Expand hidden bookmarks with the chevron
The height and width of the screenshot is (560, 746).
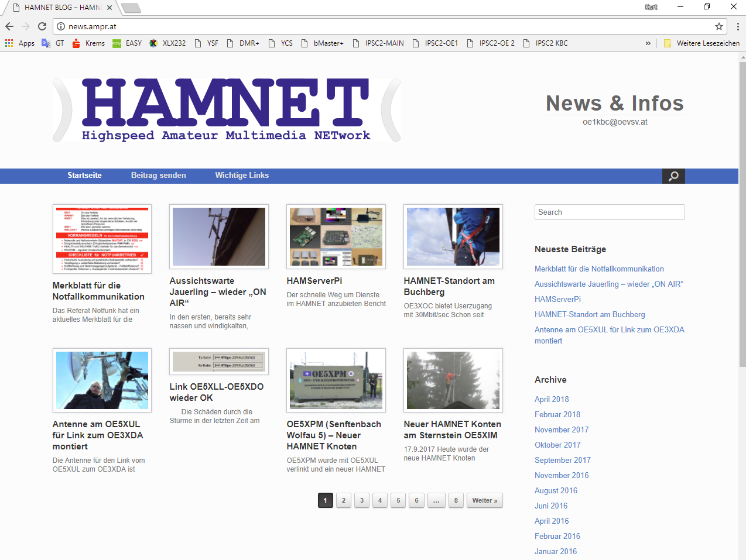[648, 43]
